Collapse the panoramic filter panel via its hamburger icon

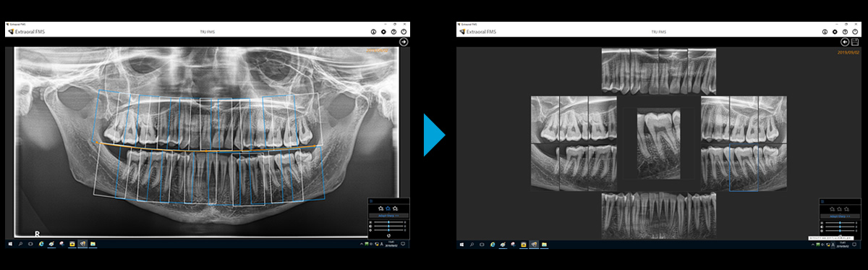(371, 201)
